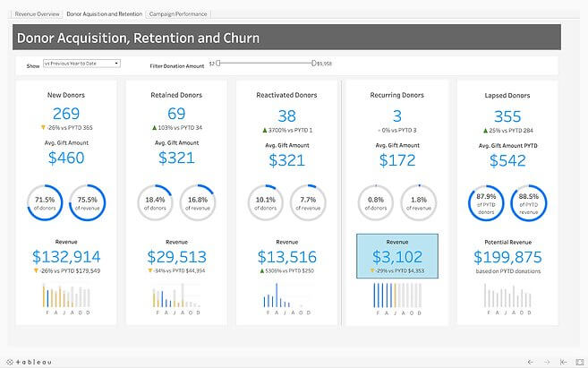The height and width of the screenshot is (368, 588).
Task: Open the Show comparison period dropdown
Action: [x=81, y=64]
